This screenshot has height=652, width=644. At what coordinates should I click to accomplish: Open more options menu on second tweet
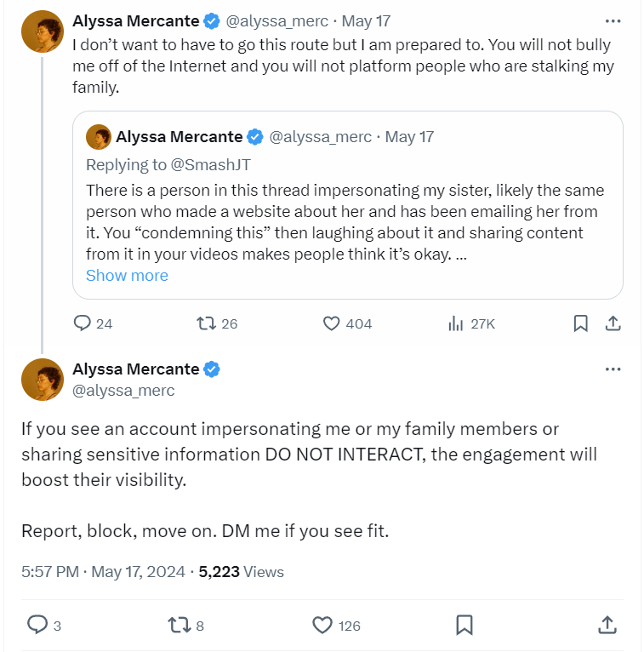pyautogui.click(x=612, y=369)
